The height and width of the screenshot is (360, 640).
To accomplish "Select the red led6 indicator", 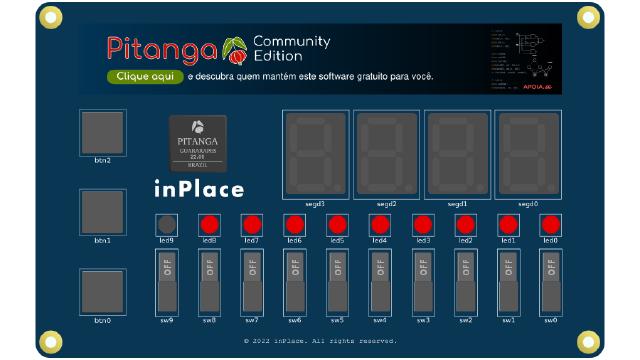I will click(295, 225).
